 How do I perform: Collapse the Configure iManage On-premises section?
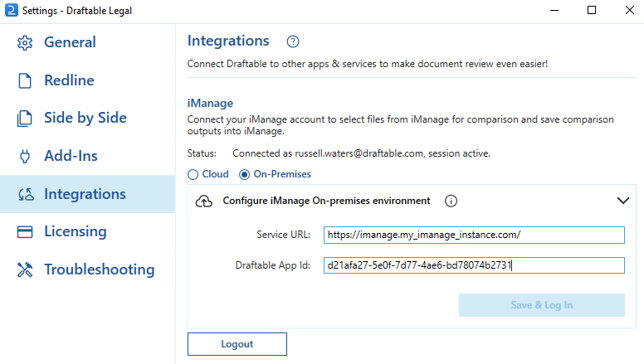pyautogui.click(x=623, y=201)
